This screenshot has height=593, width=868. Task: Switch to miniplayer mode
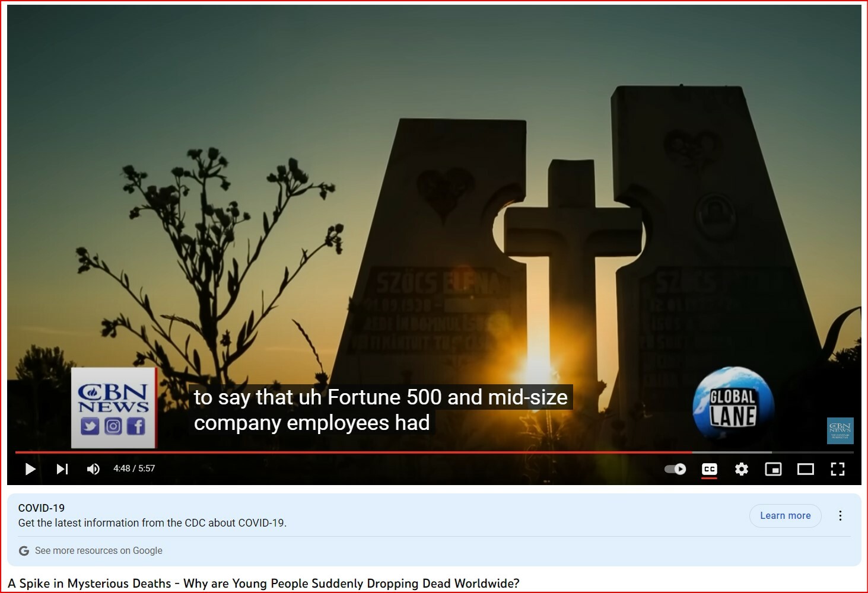click(773, 469)
